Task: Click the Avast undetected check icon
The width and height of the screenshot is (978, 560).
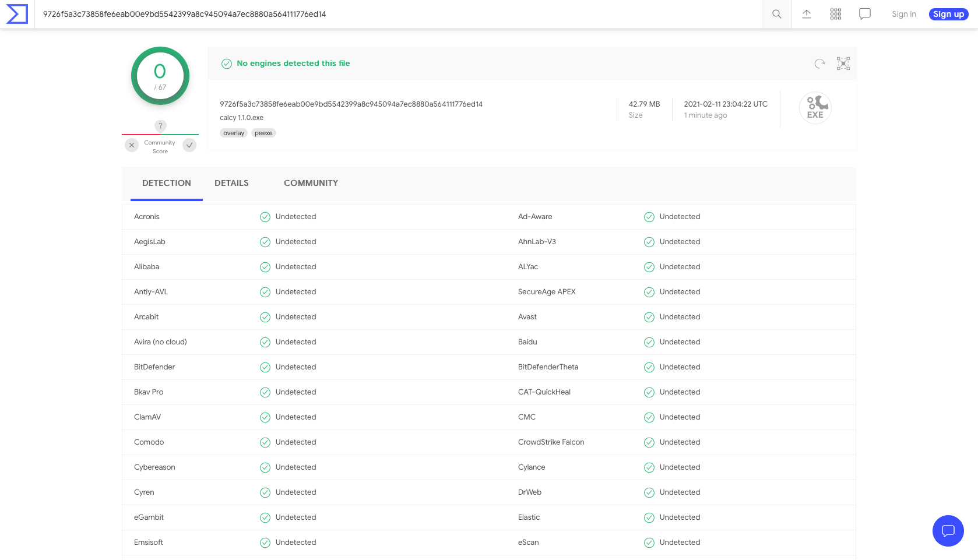Action: coord(649,317)
